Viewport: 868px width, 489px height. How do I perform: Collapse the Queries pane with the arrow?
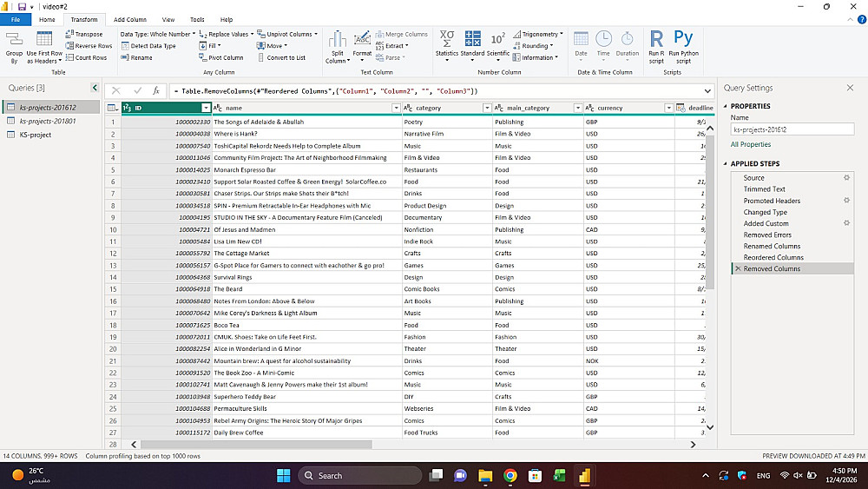coord(95,88)
